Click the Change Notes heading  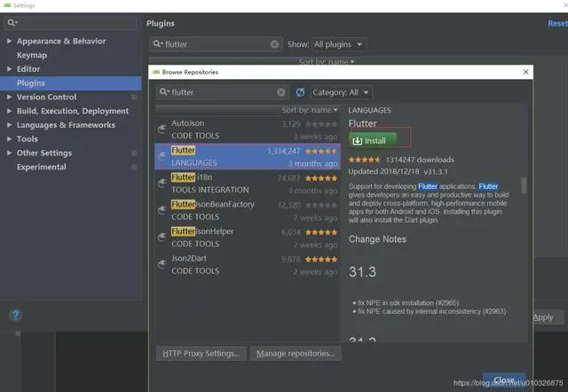pos(377,239)
